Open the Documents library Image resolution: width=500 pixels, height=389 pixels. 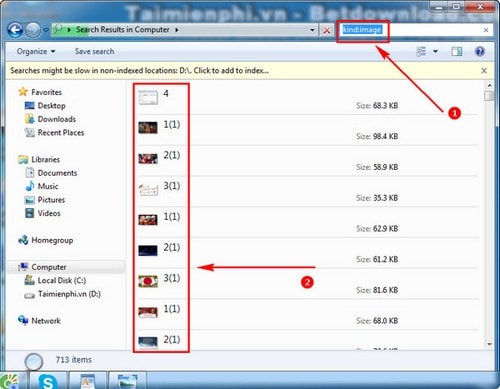click(57, 173)
